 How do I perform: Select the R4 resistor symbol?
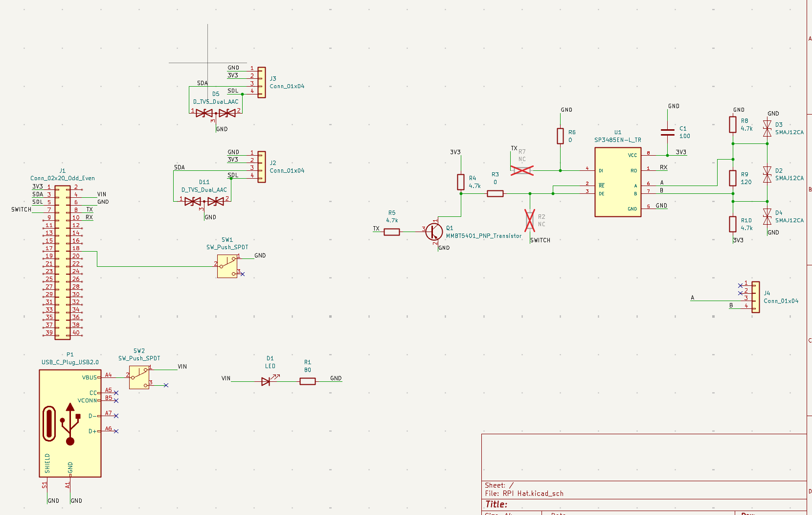(461, 182)
